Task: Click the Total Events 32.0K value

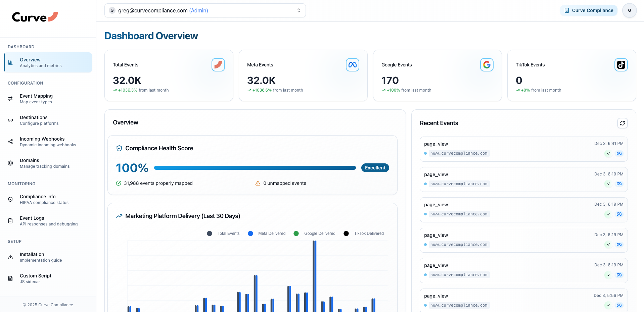Action: coord(127,81)
